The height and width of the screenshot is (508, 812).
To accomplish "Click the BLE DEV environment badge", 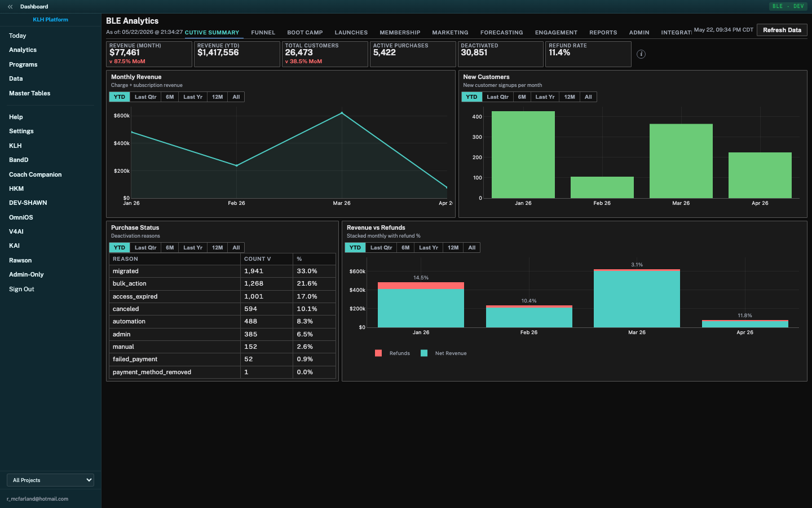I will [x=788, y=6].
